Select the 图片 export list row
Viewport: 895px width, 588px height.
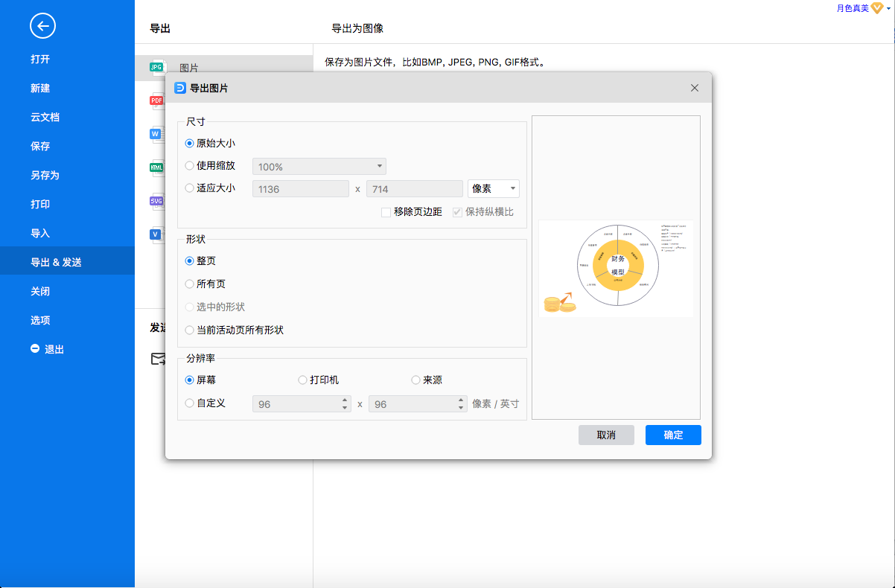(224, 68)
